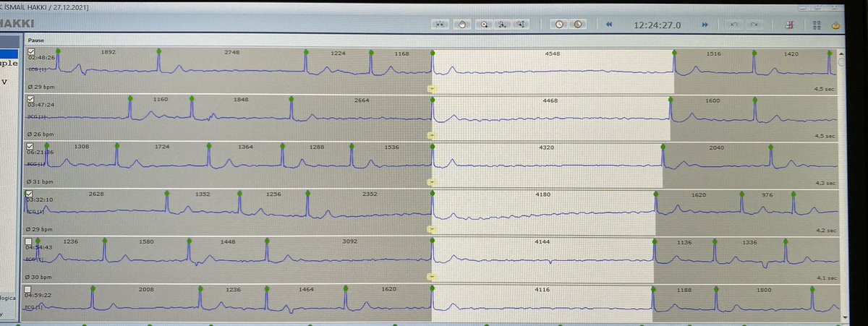868x326 pixels.
Task: Click the Ø 30 bpm heart rate label
Action: coord(38,277)
